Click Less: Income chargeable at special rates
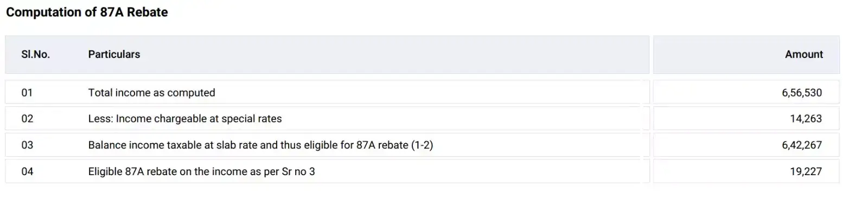Image resolution: width=868 pixels, height=212 pixels. 185,119
